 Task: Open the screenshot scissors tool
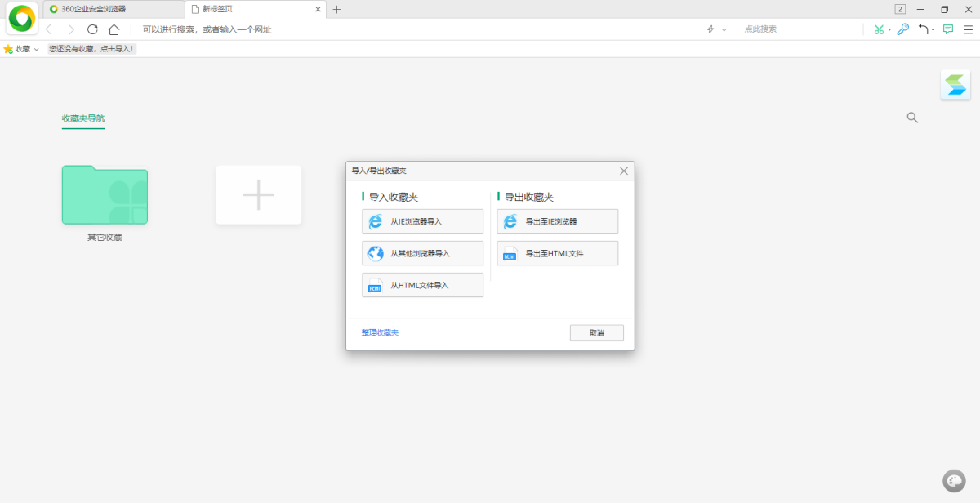pos(879,29)
